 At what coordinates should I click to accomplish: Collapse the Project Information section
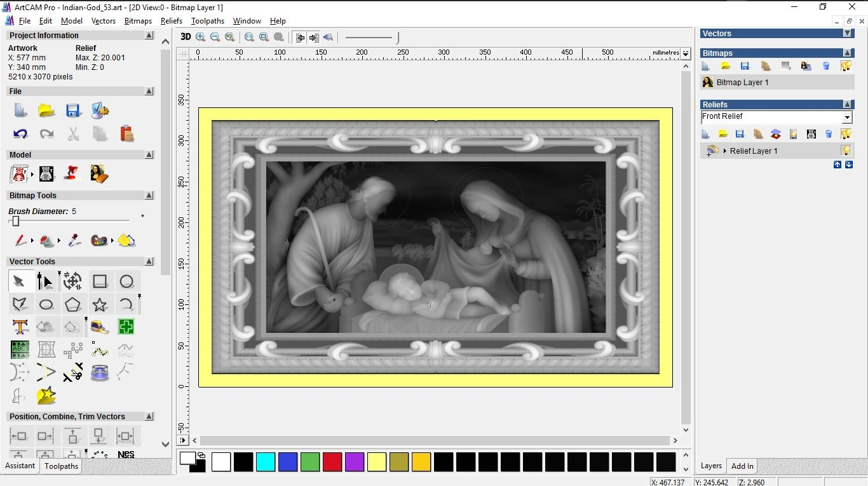coord(149,36)
